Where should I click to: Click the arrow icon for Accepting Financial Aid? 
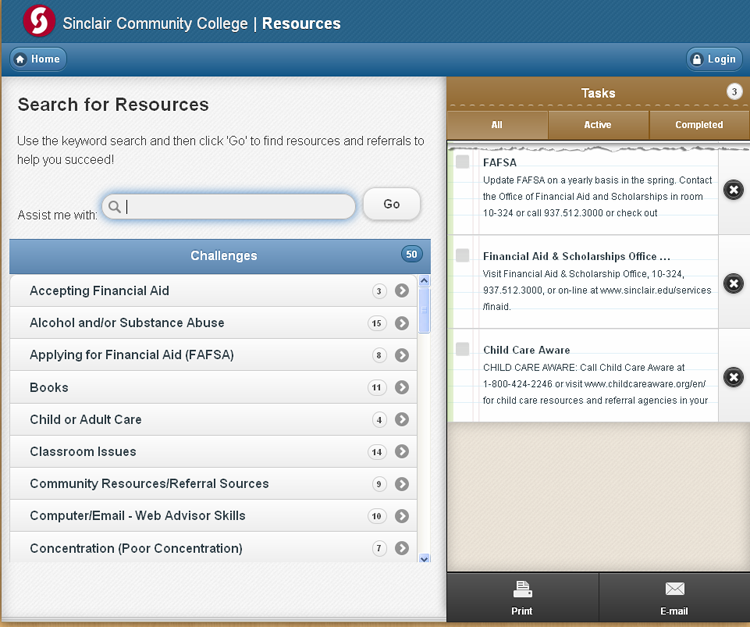click(x=402, y=290)
